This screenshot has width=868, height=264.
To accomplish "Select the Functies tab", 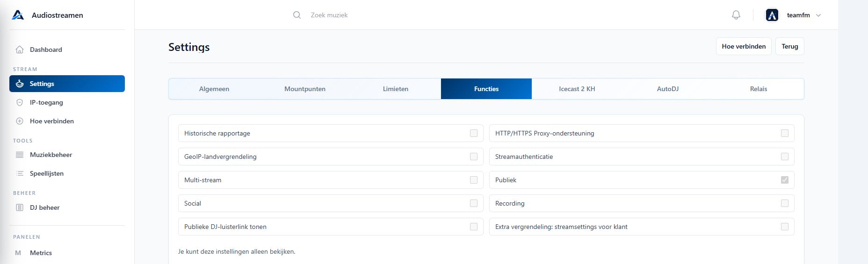I will point(486,89).
